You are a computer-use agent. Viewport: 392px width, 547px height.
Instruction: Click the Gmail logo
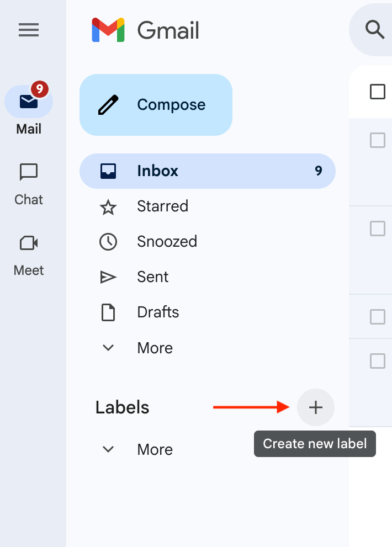[x=146, y=30]
